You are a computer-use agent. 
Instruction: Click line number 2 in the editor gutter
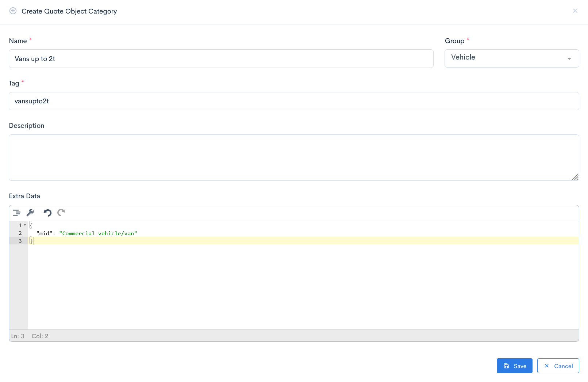[20, 233]
